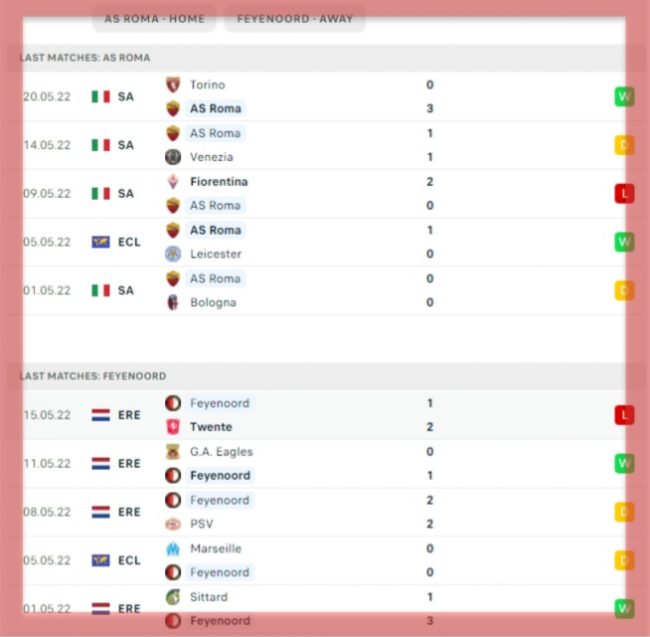Click the Venezia club crest icon

coord(173,157)
